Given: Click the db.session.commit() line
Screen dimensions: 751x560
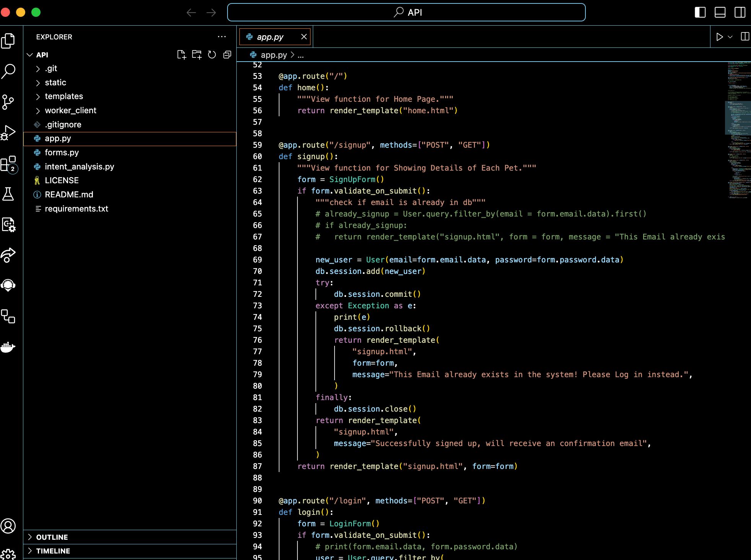Looking at the screenshot, I should (x=377, y=294).
